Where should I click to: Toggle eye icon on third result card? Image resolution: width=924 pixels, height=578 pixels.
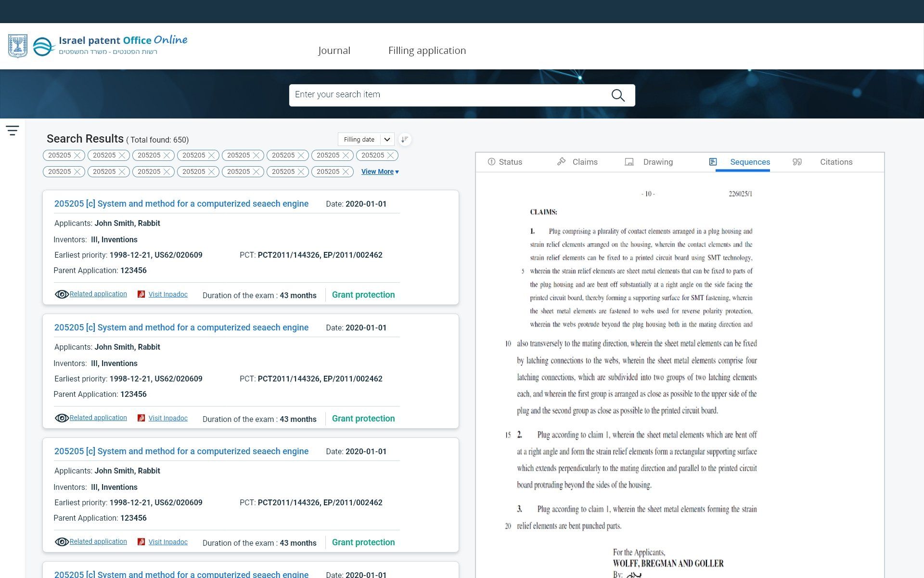[x=62, y=542]
